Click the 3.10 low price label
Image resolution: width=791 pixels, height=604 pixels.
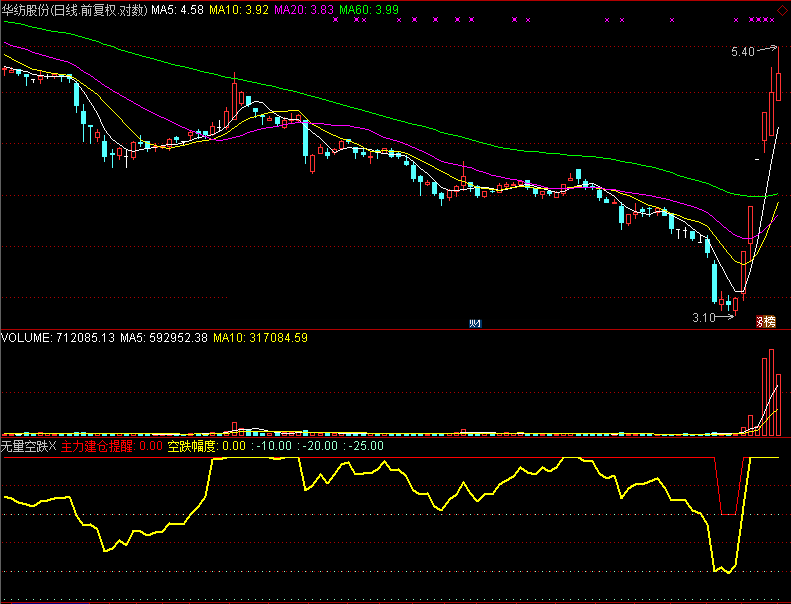704,318
